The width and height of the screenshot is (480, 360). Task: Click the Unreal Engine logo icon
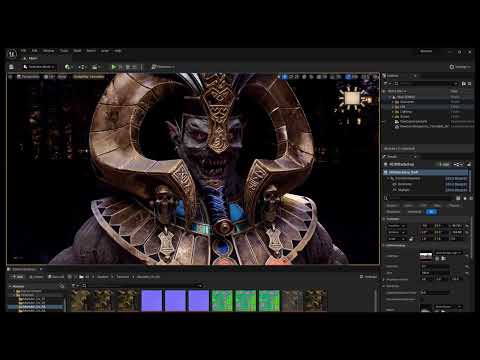click(x=12, y=54)
